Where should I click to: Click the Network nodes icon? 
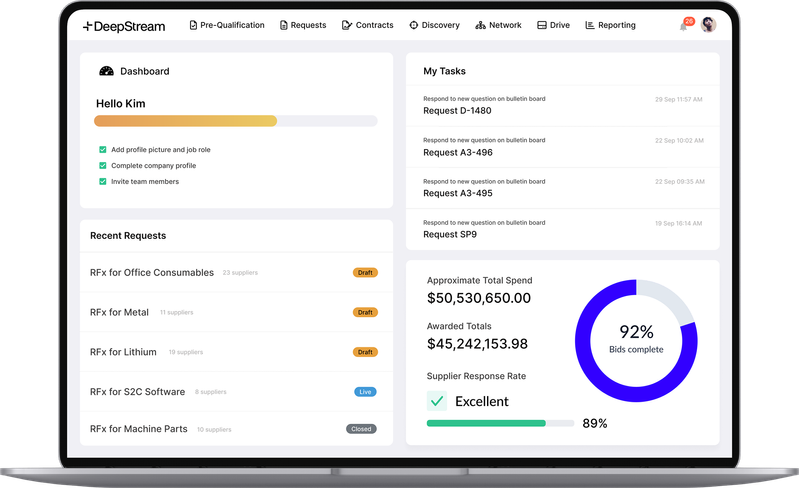click(x=480, y=25)
